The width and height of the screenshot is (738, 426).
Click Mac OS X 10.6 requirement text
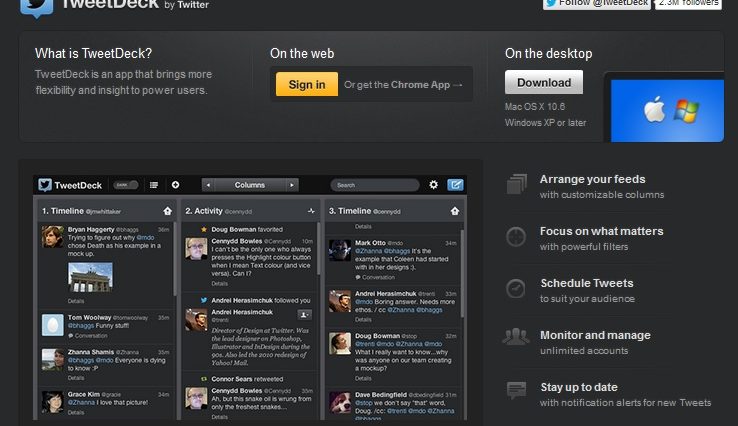[535, 106]
